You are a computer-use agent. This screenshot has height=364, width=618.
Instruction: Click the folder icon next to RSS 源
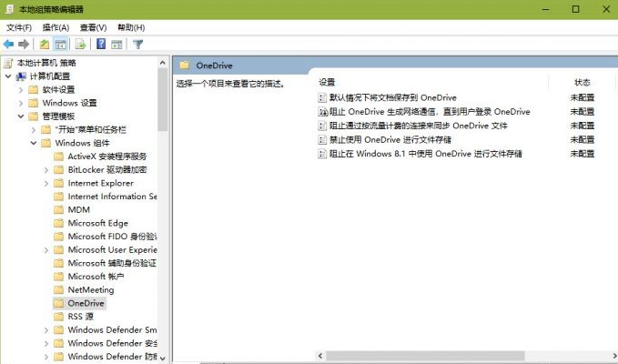coord(58,317)
